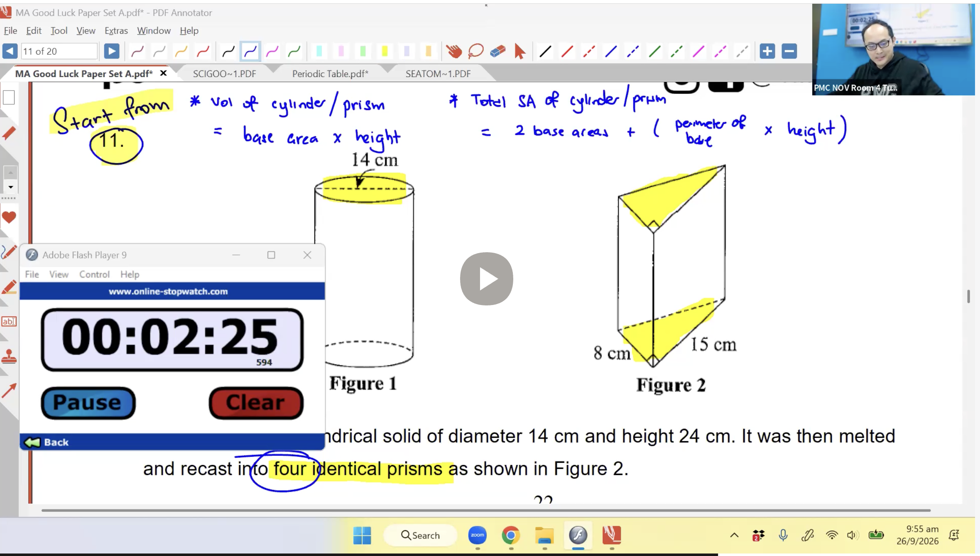Go to next page arrow
The width and height of the screenshot is (980, 556).
point(111,51)
